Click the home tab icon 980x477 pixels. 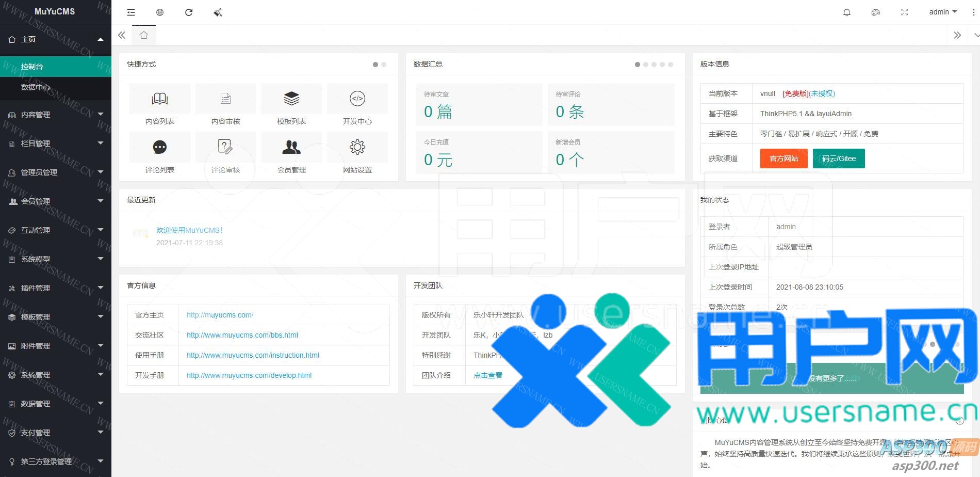click(144, 35)
